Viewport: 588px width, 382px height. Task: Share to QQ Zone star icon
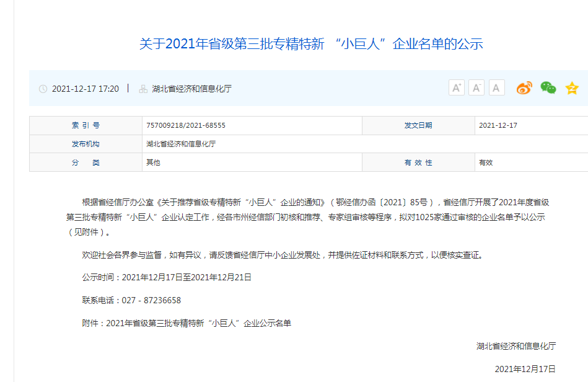point(571,88)
